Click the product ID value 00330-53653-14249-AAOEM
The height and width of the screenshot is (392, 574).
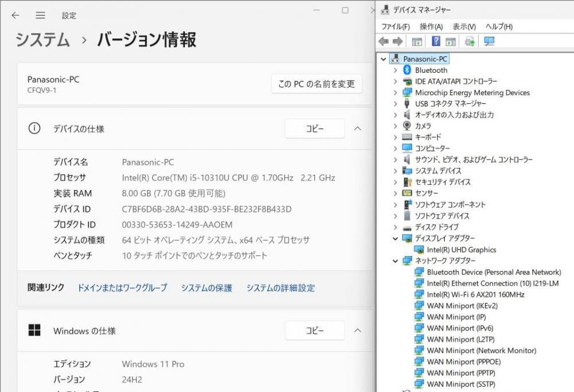click(177, 224)
